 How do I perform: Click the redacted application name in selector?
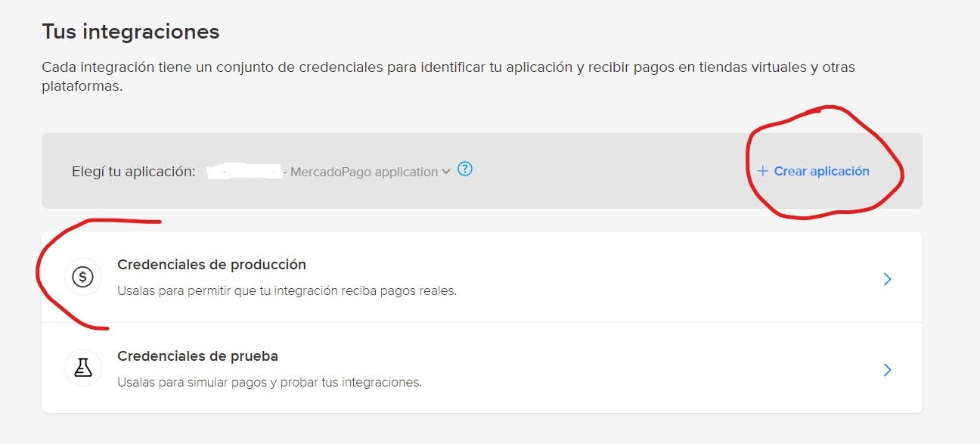[242, 172]
